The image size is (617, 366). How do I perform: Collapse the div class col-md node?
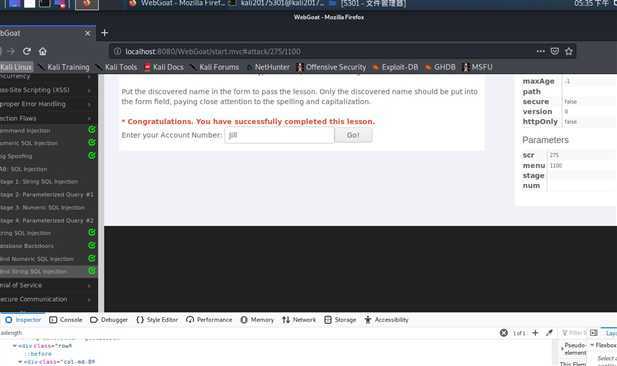coord(20,362)
